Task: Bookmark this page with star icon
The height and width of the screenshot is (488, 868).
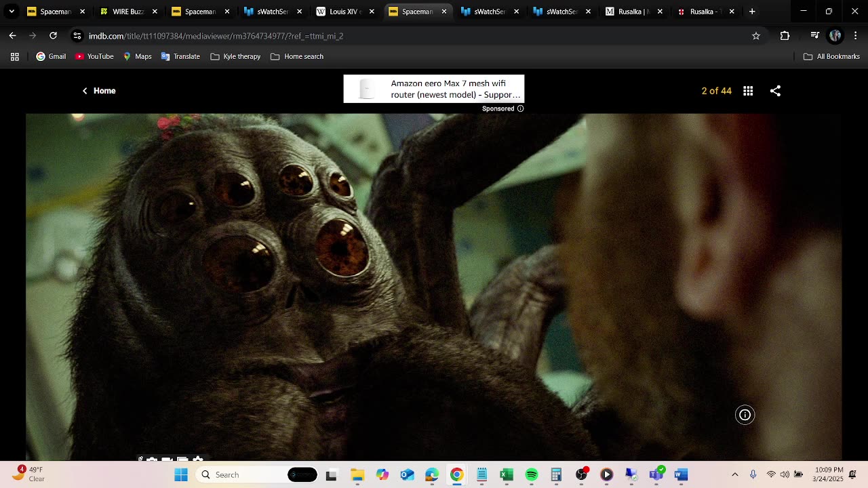Action: tap(756, 36)
